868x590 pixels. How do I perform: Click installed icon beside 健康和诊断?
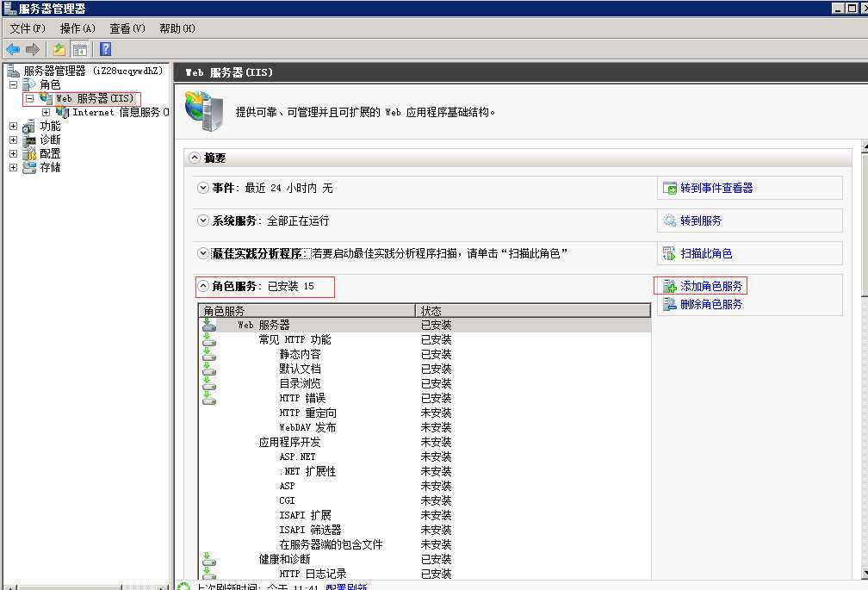pos(209,559)
